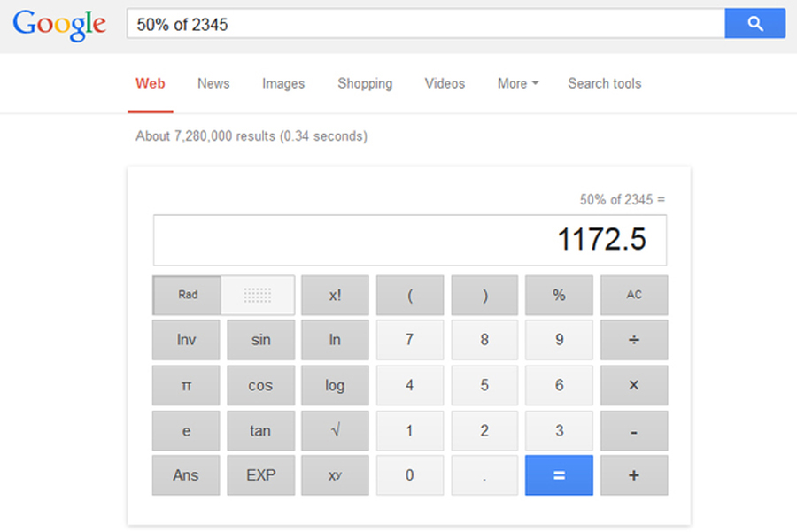Go to the Shopping tab
Viewport: 797px width, 532px height.
(x=365, y=83)
